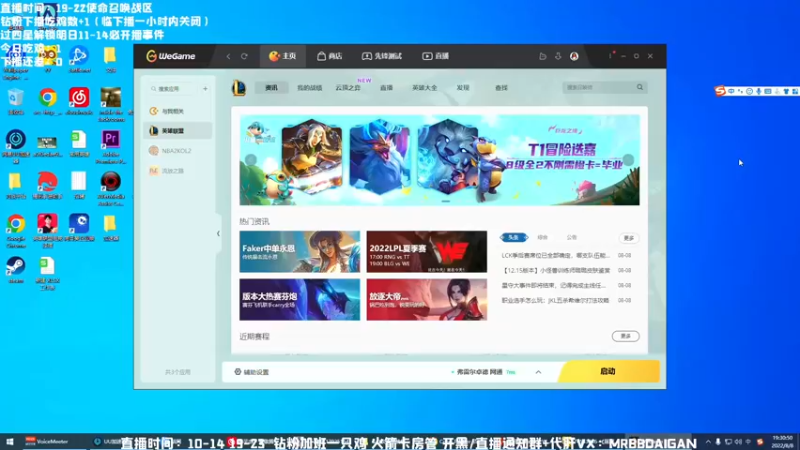800x450 pixels.
Task: Select 英雄联盟 in the sidebar
Action: [x=177, y=131]
